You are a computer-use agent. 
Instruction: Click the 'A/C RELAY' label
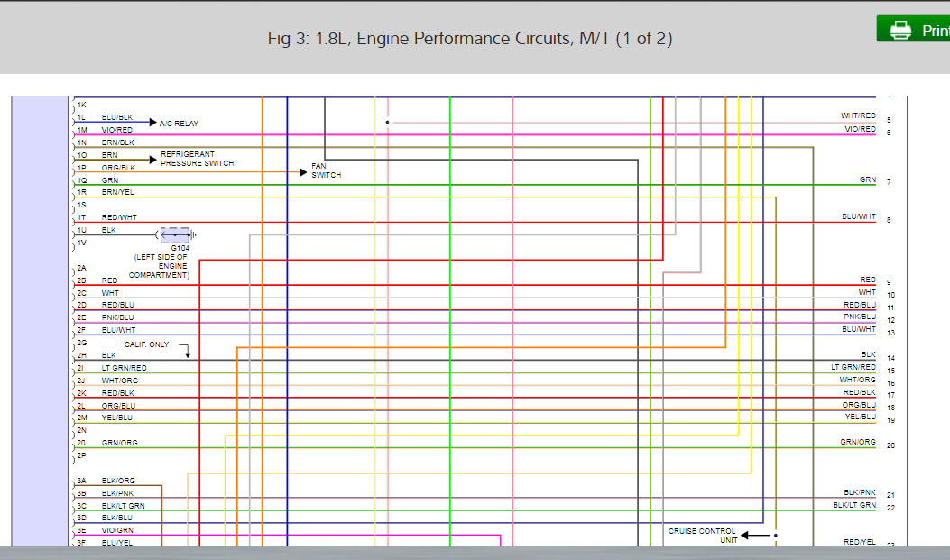click(179, 124)
